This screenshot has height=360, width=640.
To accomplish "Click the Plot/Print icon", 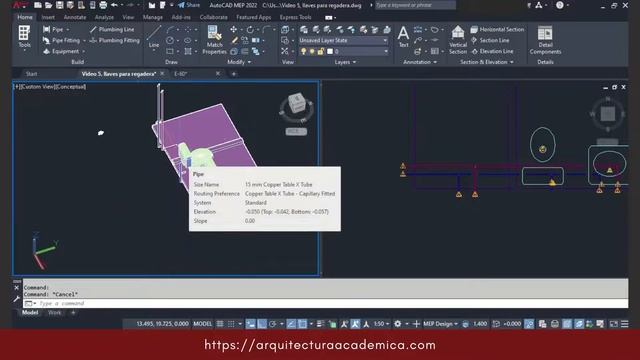I will coord(103,5).
